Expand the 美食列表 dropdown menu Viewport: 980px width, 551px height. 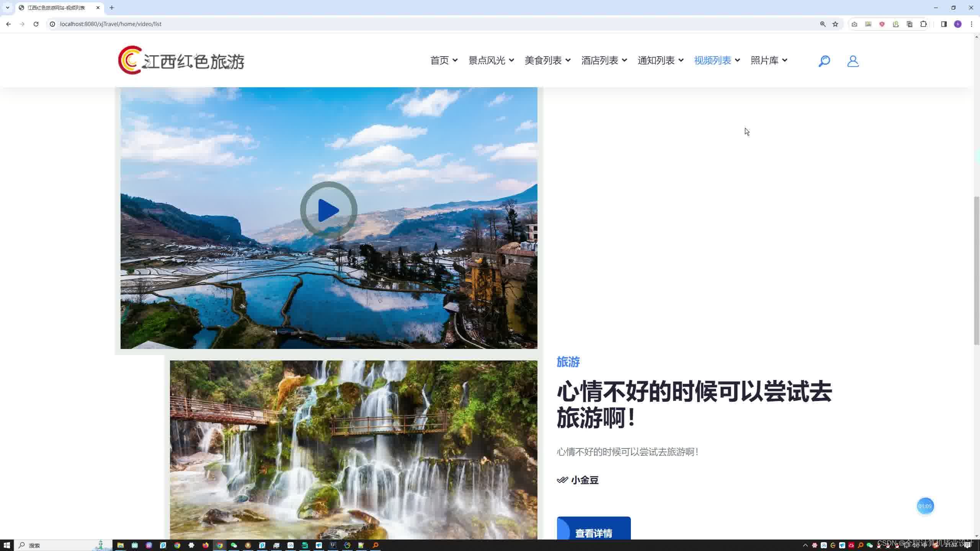(x=547, y=60)
